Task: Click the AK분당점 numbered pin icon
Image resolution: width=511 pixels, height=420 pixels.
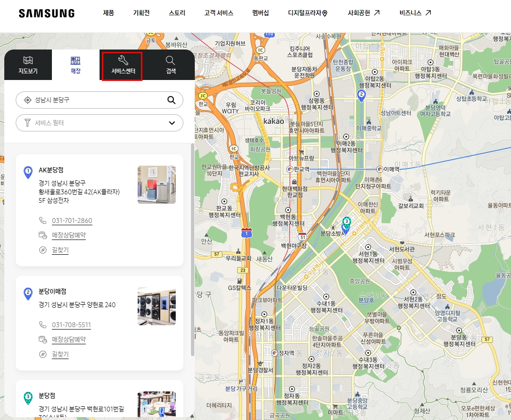Action: pyautogui.click(x=28, y=172)
